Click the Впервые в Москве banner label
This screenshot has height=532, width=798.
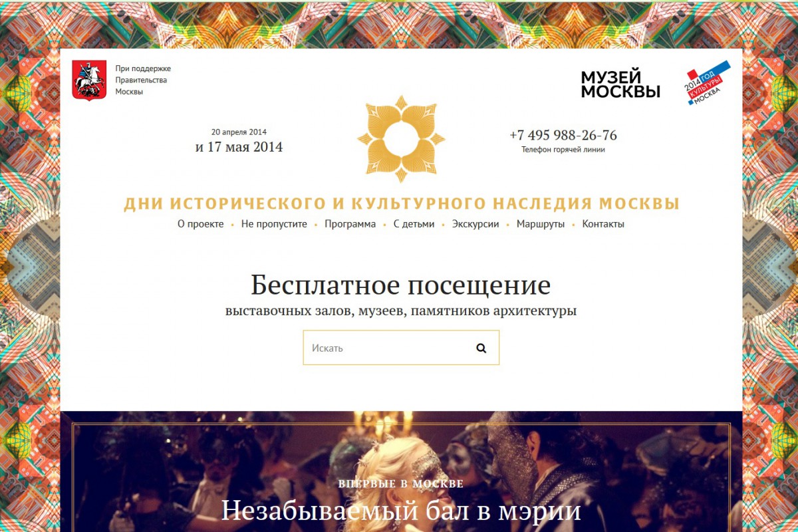pos(401,483)
